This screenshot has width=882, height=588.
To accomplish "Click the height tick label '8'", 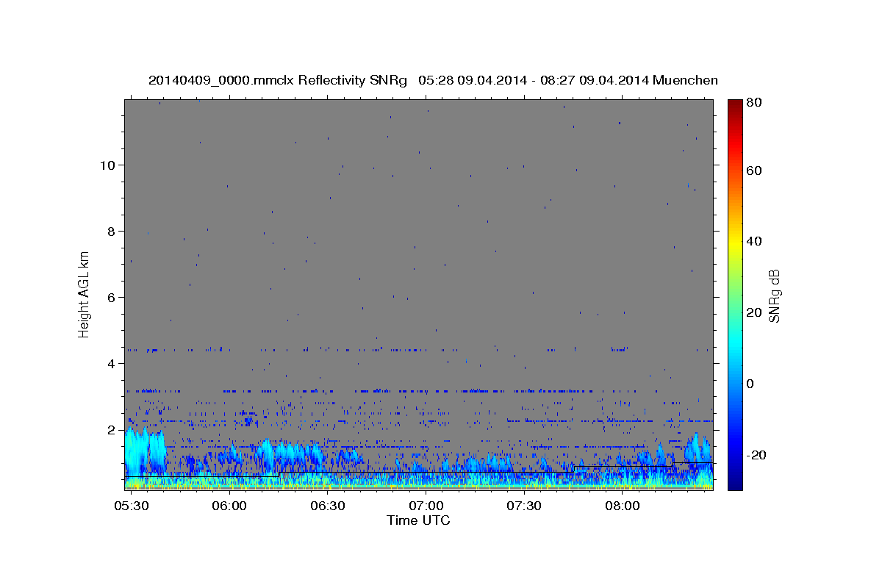I will (x=111, y=232).
